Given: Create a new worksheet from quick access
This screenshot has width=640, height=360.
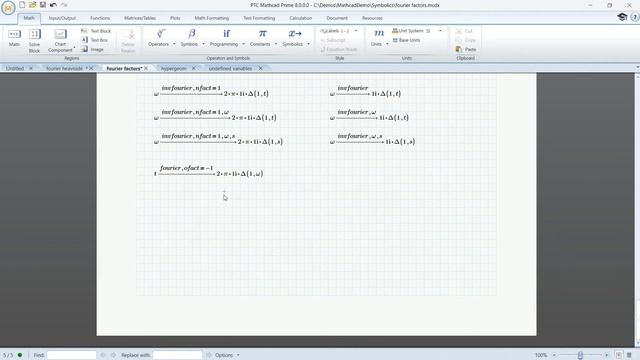Looking at the screenshot, I should pos(22,5).
